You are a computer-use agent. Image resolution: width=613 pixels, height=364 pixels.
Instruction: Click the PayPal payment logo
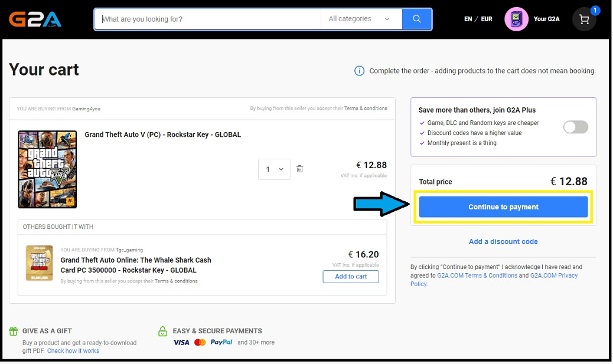click(221, 342)
